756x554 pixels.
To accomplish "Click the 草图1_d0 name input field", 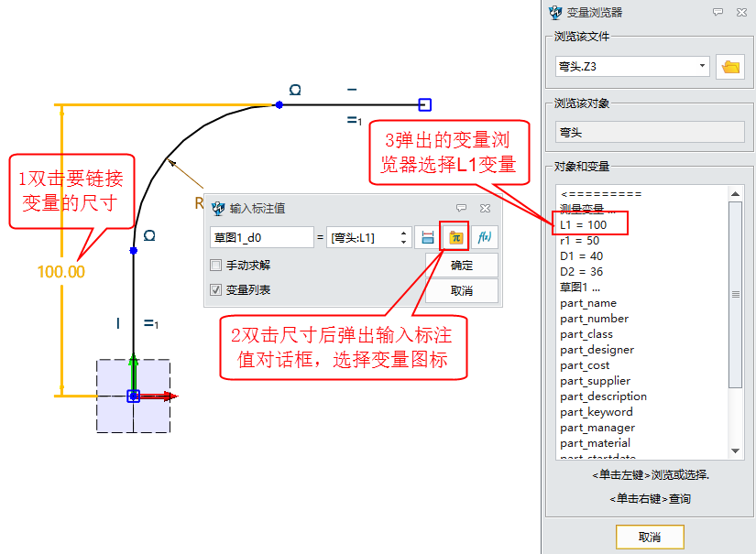I will pyautogui.click(x=261, y=237).
